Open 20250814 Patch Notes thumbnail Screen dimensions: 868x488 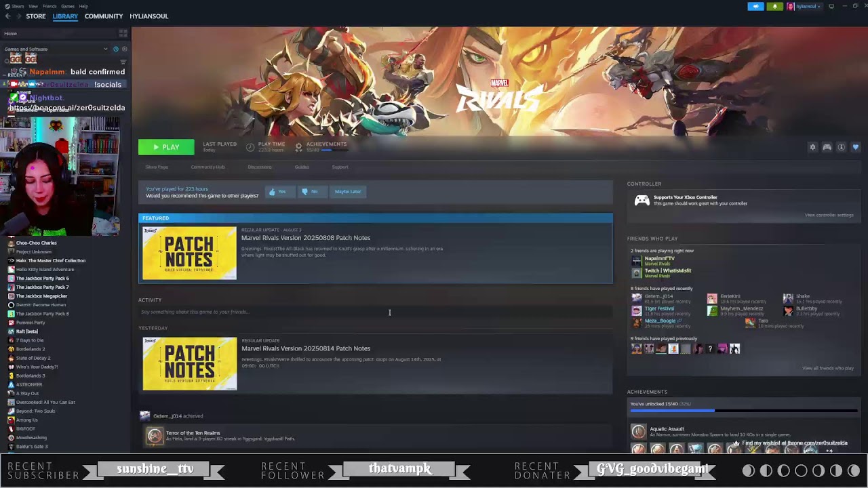click(x=189, y=364)
